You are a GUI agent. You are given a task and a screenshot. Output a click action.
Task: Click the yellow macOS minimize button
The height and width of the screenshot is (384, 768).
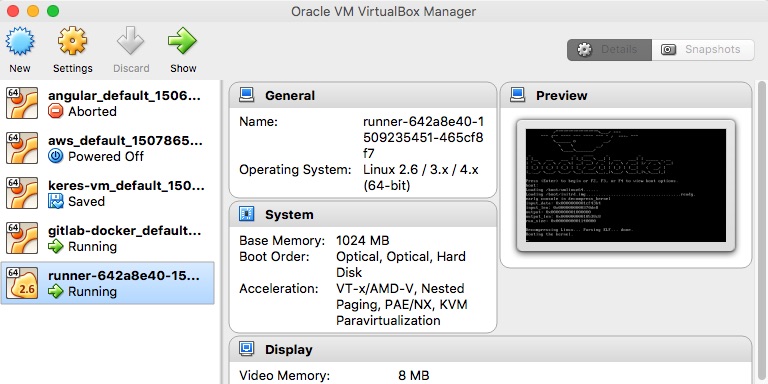tap(33, 11)
